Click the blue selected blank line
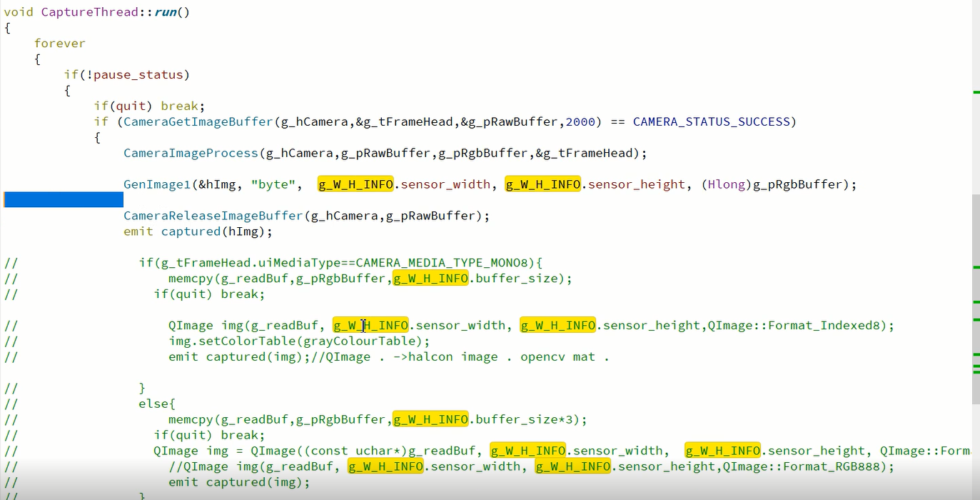 tap(64, 200)
